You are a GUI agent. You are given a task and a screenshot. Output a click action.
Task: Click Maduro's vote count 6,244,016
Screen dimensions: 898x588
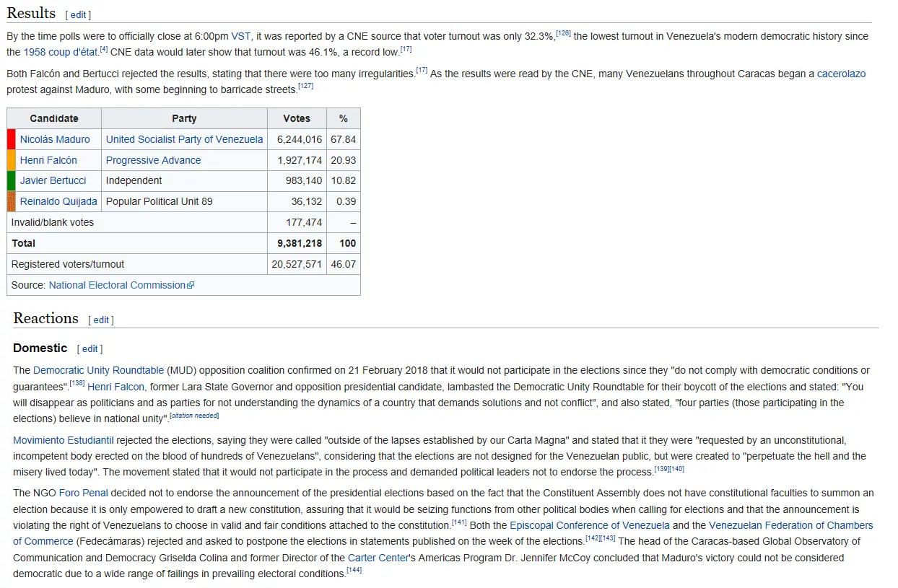[x=300, y=139]
